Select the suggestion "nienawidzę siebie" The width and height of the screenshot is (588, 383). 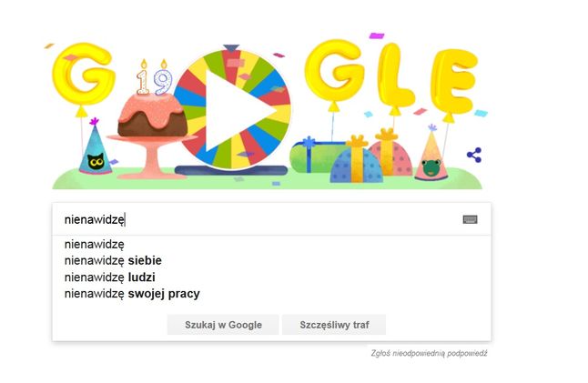point(113,260)
